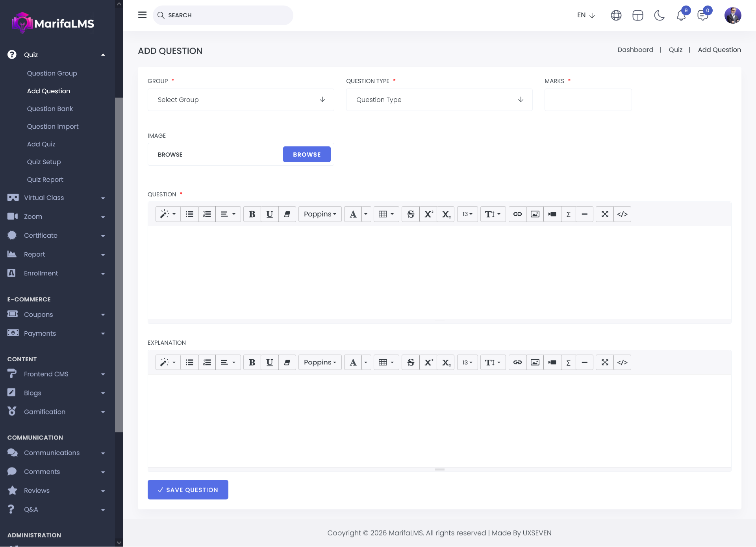Open the Question Type dropdown

coord(439,100)
